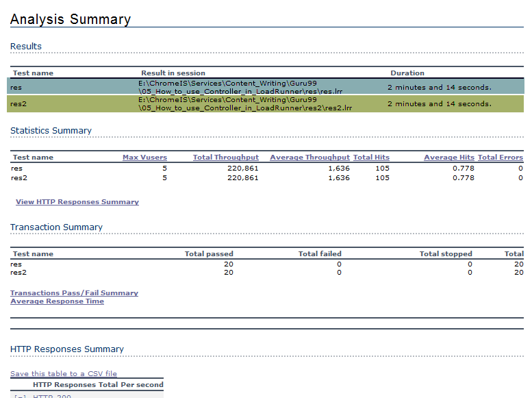532x398 pixels.
Task: Click the Total Hits column header
Action: coord(371,158)
